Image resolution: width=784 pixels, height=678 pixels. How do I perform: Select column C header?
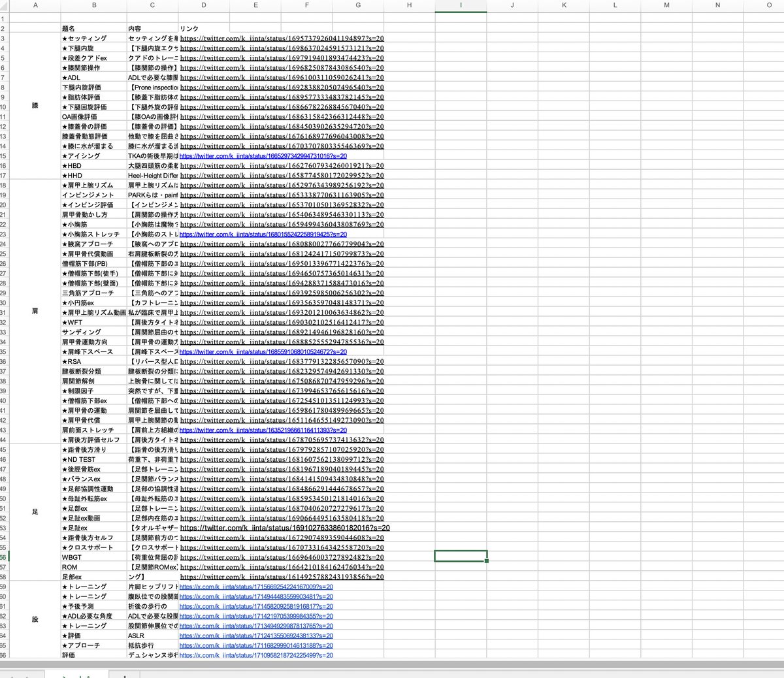click(152, 5)
